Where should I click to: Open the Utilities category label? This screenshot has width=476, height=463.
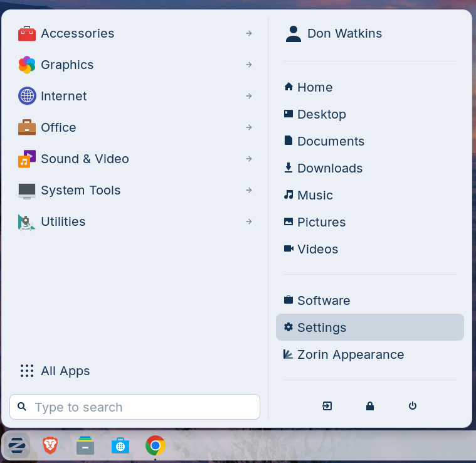(x=63, y=221)
